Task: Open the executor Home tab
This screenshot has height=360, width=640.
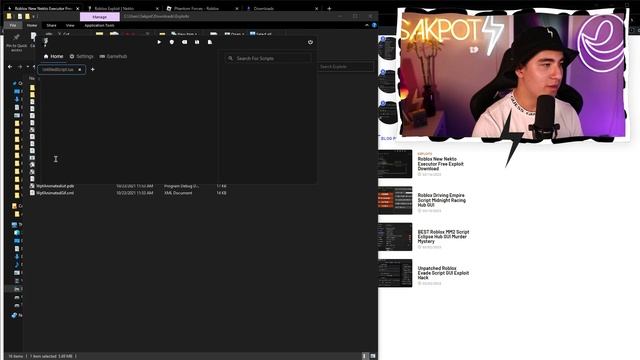Action: 53,56
